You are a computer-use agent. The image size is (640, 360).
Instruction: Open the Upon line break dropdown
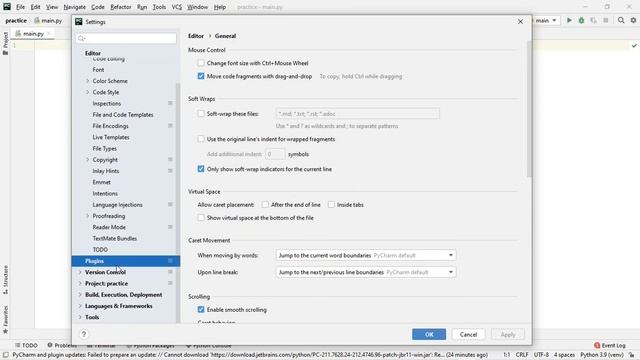tap(366, 272)
